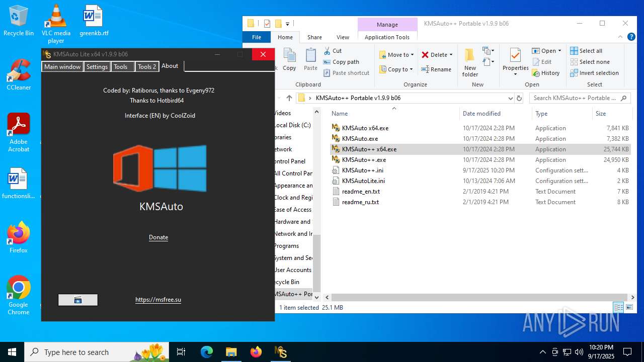Launch Google Chrome from the desktop
This screenshot has width=644, height=362.
[19, 296]
